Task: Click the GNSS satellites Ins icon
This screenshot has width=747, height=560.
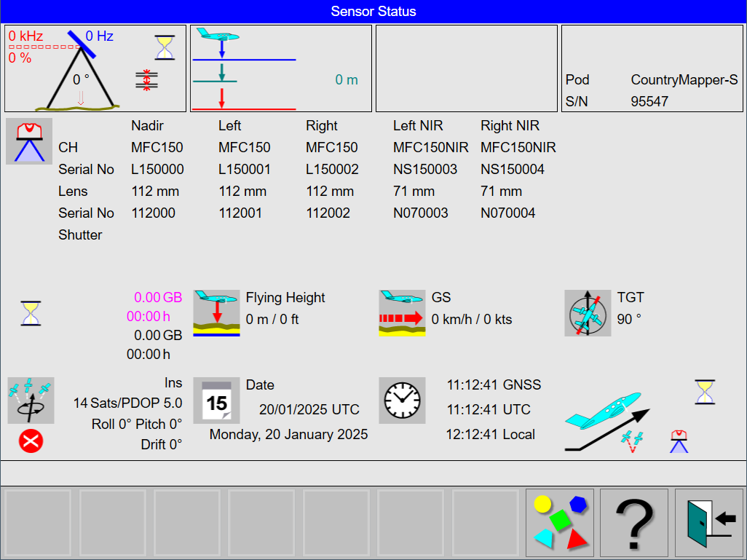Action: pos(31,401)
